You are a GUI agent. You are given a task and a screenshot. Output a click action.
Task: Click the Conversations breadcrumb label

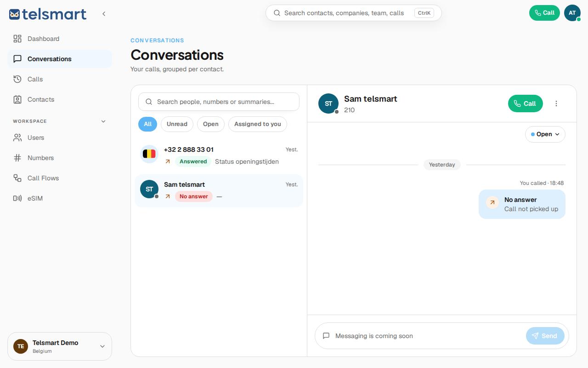pos(157,40)
